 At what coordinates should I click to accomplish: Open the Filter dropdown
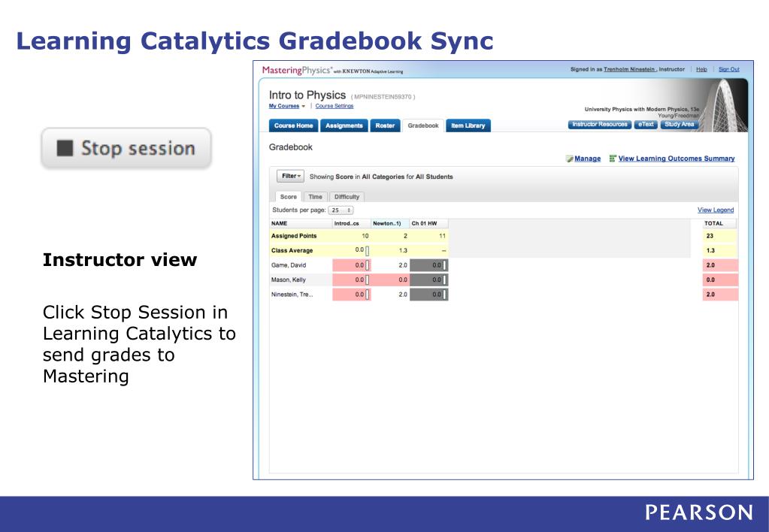[291, 176]
